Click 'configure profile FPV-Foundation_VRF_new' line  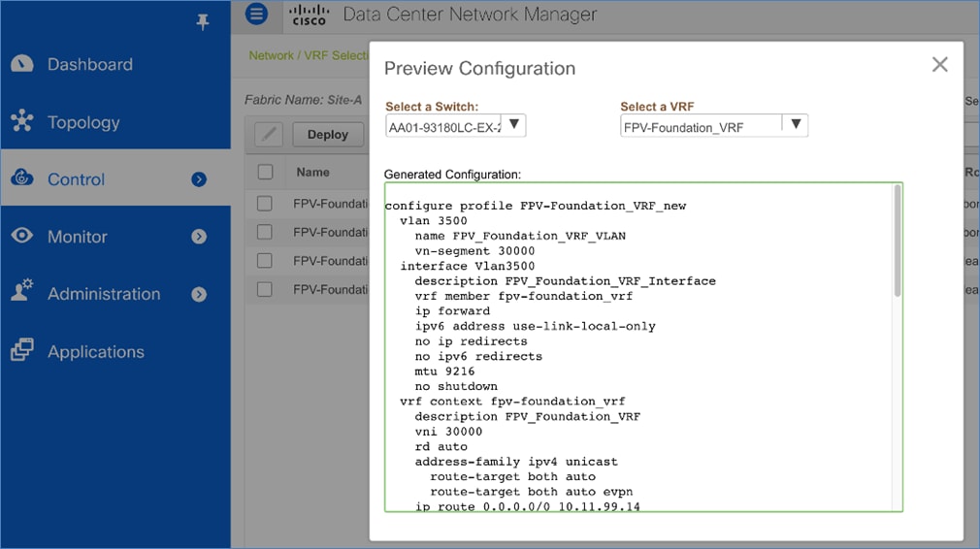tap(536, 206)
